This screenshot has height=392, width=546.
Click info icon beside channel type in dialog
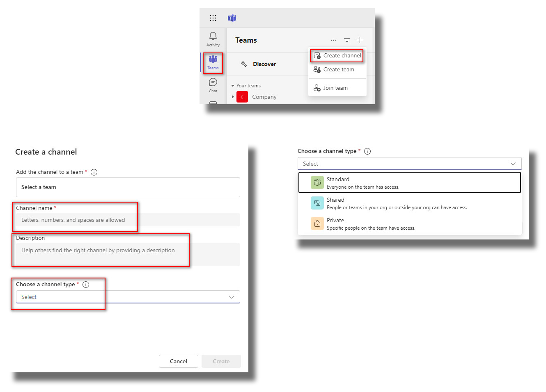[86, 285]
